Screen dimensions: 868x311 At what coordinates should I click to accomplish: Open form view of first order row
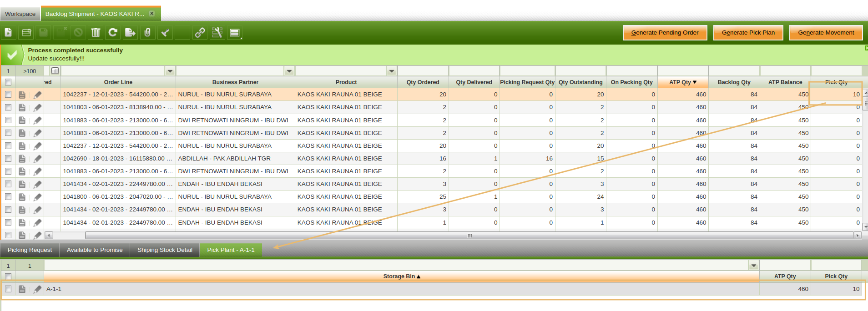pos(22,95)
